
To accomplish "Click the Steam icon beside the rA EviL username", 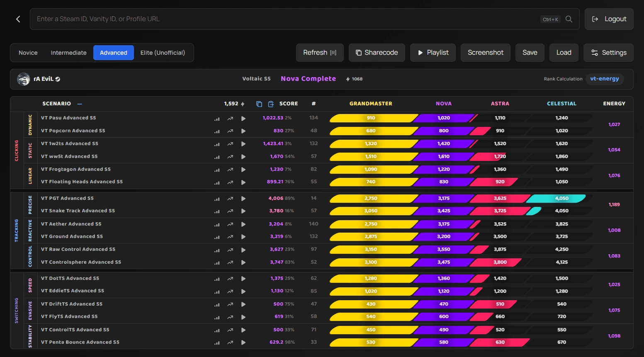I will pos(58,79).
